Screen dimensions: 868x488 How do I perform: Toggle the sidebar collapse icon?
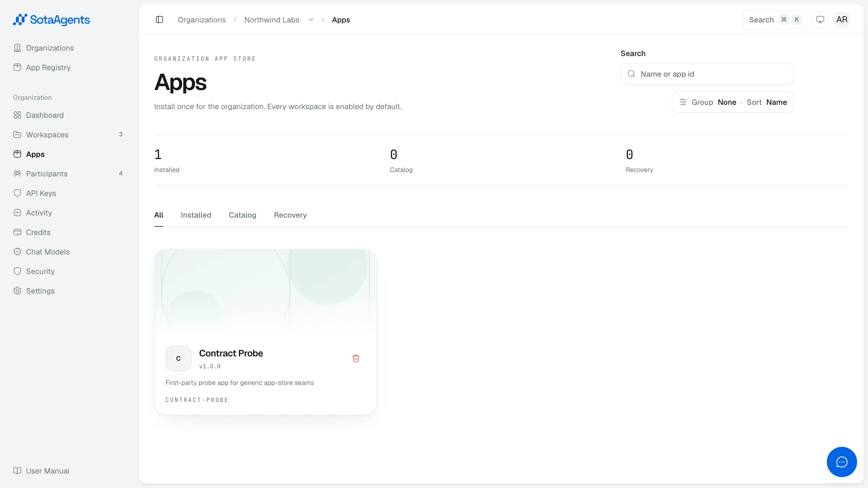point(159,20)
